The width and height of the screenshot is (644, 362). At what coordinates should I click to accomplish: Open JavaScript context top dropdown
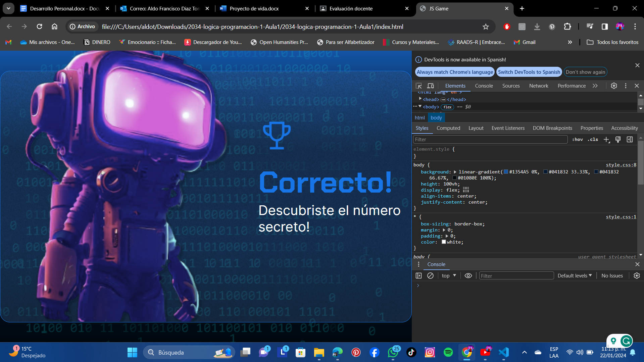[449, 276]
